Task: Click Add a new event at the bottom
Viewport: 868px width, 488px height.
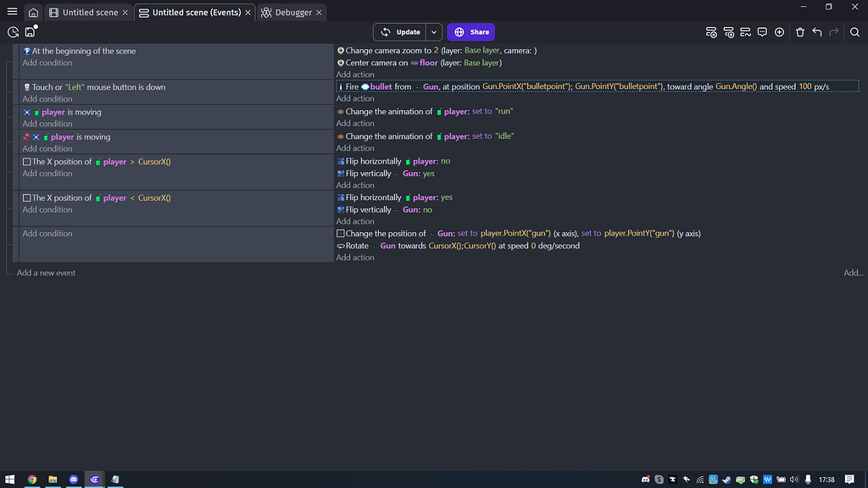Action: (x=46, y=273)
